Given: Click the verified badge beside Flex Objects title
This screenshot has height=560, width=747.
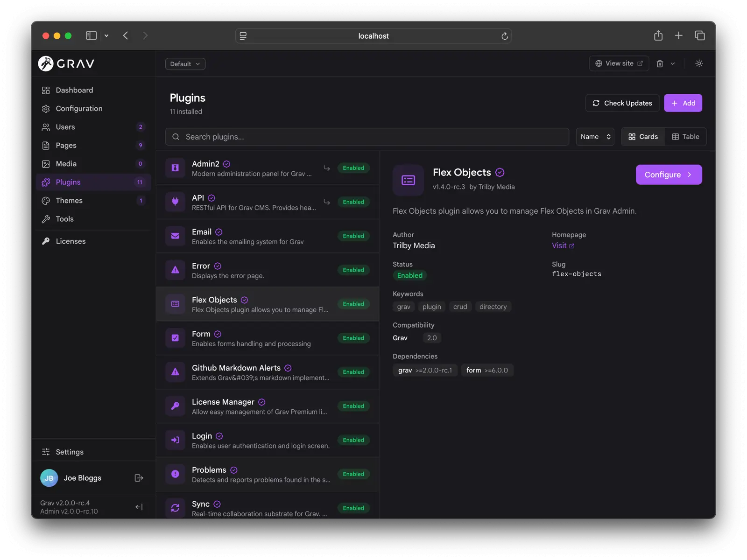Looking at the screenshot, I should (x=500, y=173).
